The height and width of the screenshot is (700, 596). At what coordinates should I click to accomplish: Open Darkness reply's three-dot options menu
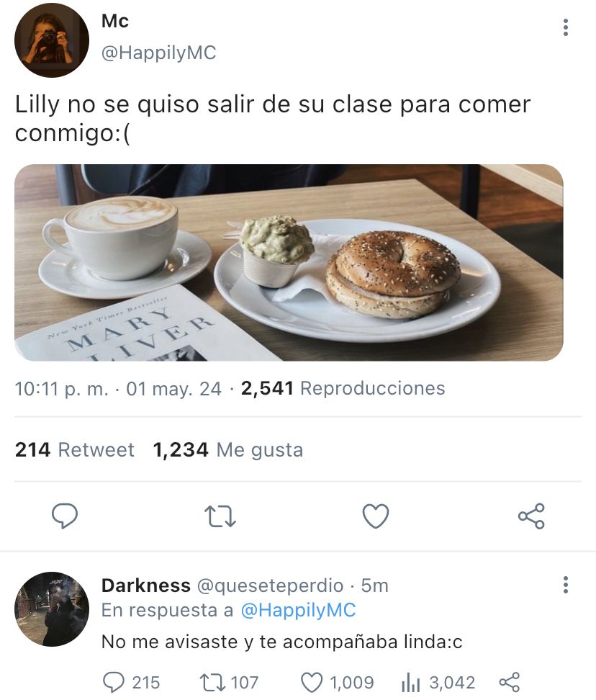tap(566, 585)
